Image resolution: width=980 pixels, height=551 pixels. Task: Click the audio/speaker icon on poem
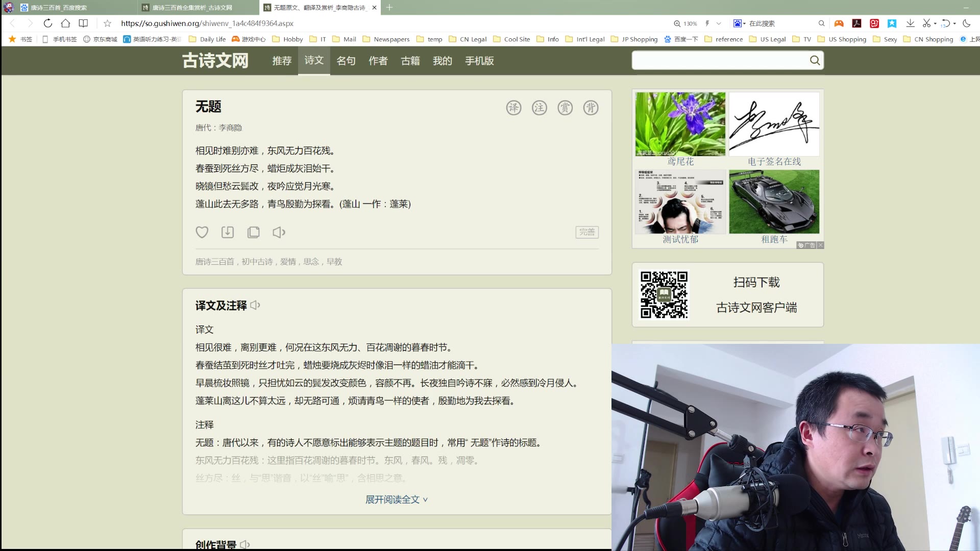(x=279, y=232)
